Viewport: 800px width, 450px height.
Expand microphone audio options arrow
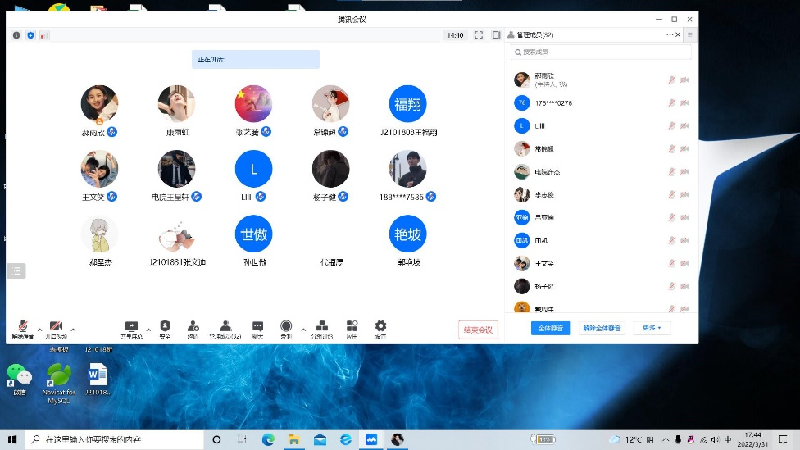[40, 328]
